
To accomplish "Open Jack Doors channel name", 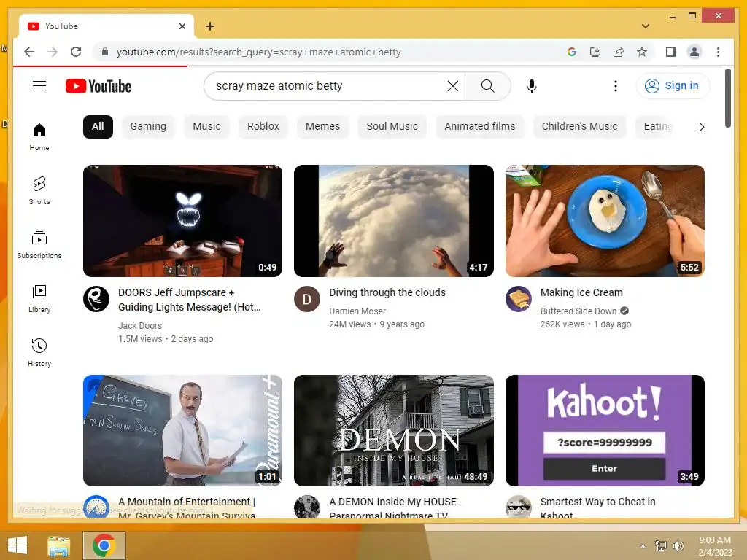I will point(140,326).
